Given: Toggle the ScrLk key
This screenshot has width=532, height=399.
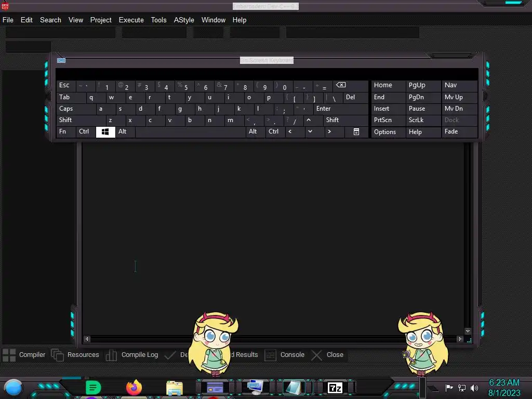Looking at the screenshot, I should 423,120.
